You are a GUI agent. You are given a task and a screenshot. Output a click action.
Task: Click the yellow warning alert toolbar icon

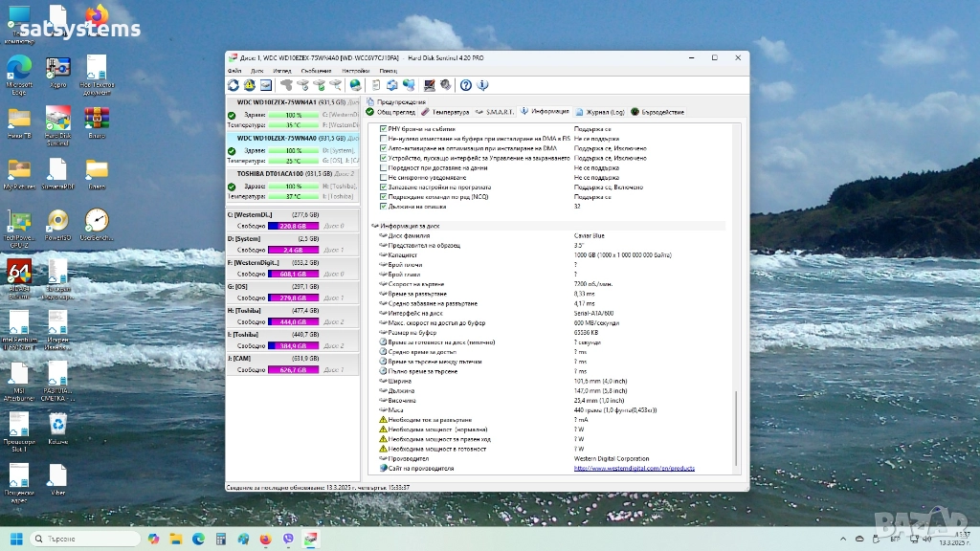[250, 85]
